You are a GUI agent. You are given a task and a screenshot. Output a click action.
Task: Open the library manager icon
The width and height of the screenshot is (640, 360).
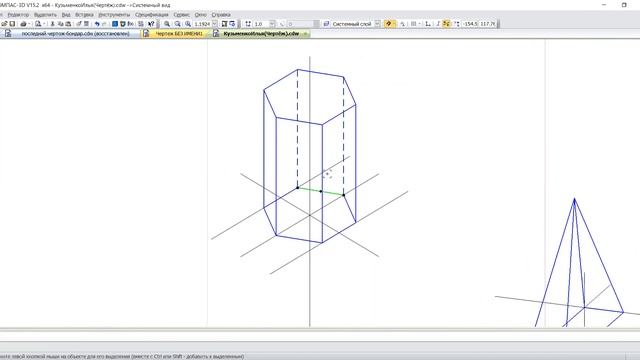point(115,24)
